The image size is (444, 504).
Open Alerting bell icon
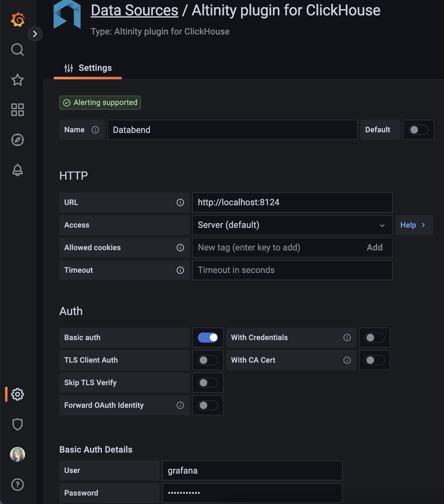pos(18,170)
